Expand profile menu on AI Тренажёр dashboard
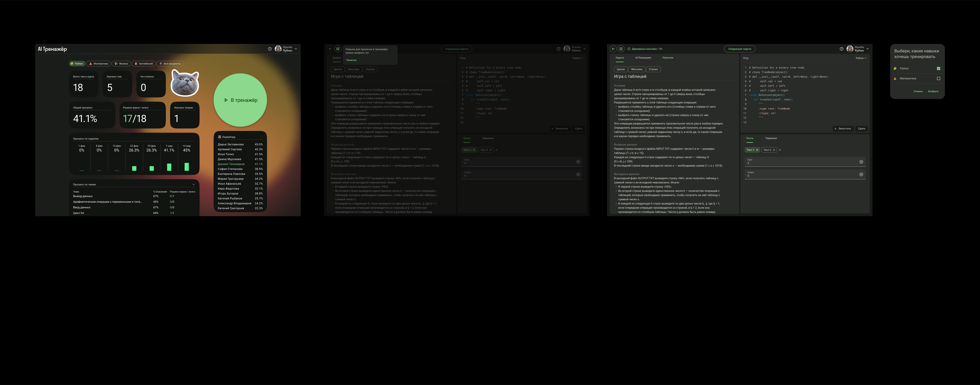 [296, 49]
